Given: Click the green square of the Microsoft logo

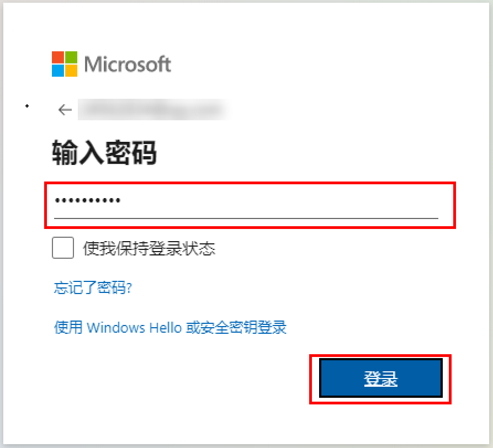Looking at the screenshot, I should tap(71, 57).
